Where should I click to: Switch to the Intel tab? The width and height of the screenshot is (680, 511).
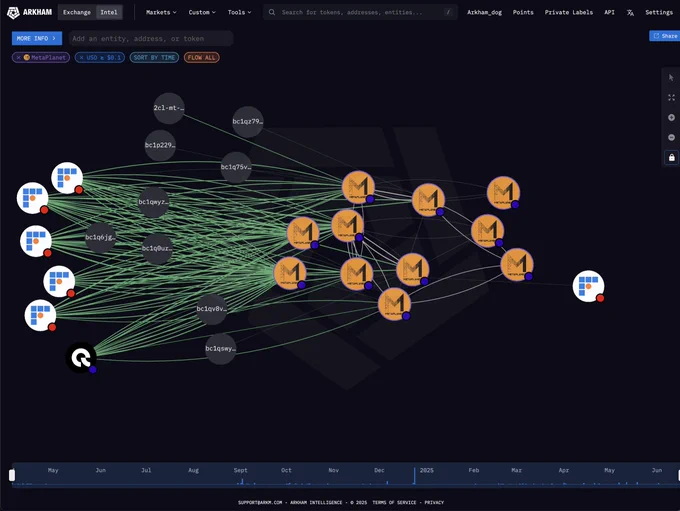[x=109, y=12]
